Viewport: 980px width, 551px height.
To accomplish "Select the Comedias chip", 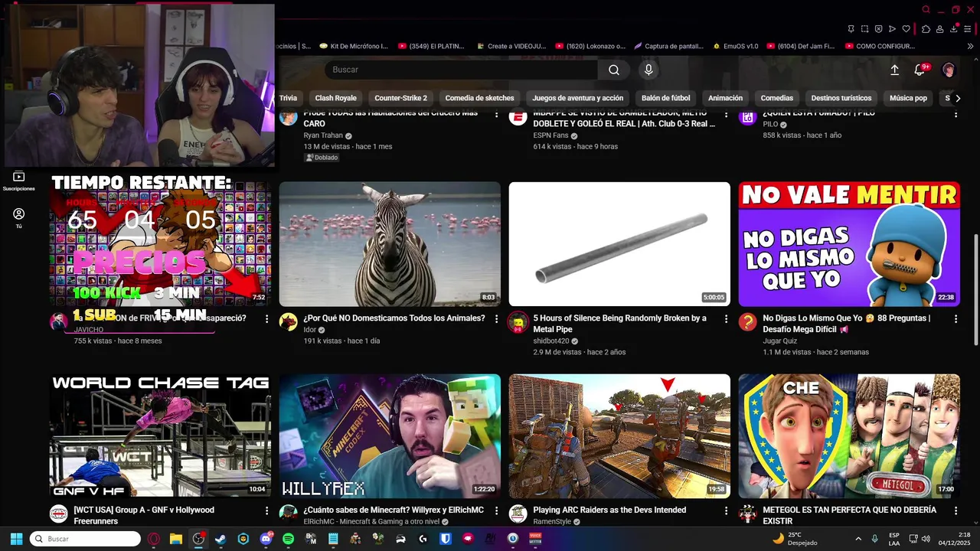I will [776, 98].
